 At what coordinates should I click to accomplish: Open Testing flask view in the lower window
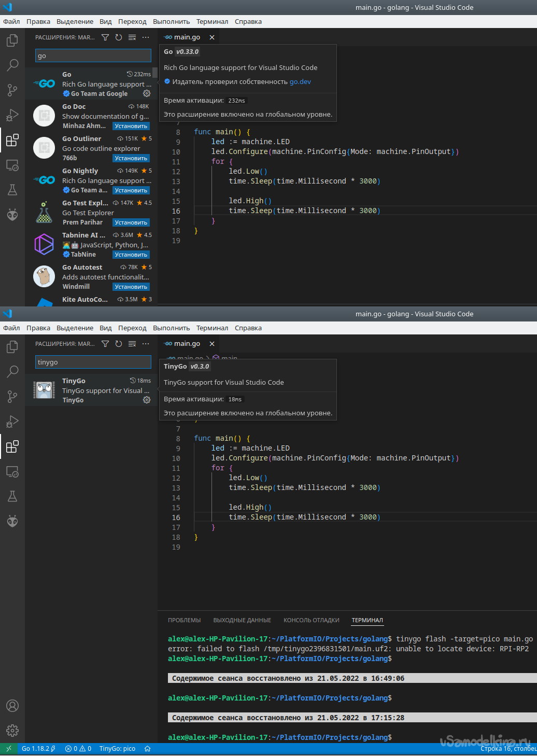pyautogui.click(x=12, y=496)
